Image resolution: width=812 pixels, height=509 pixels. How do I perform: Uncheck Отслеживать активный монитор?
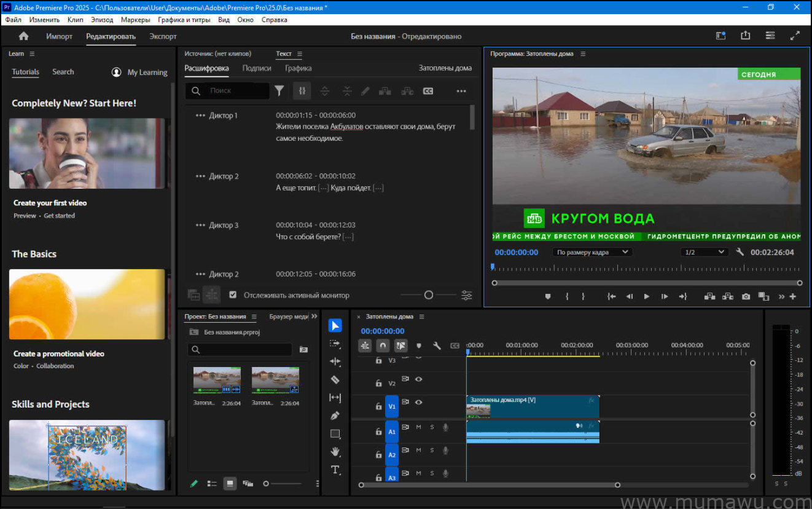pyautogui.click(x=233, y=294)
